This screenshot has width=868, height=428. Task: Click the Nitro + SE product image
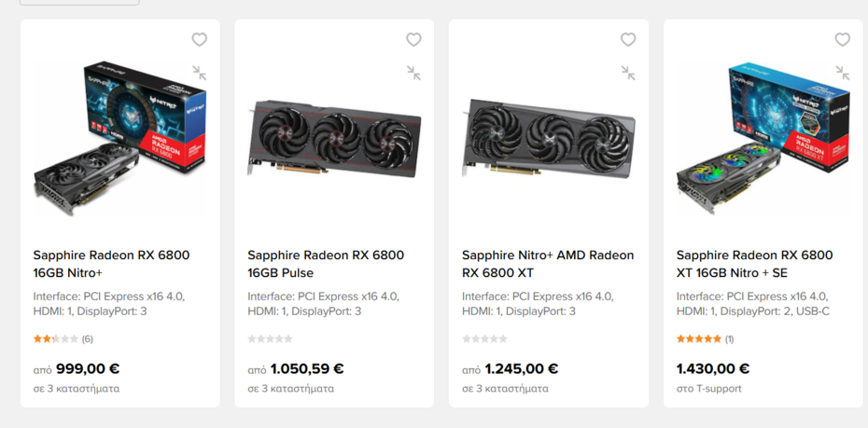coord(763,139)
